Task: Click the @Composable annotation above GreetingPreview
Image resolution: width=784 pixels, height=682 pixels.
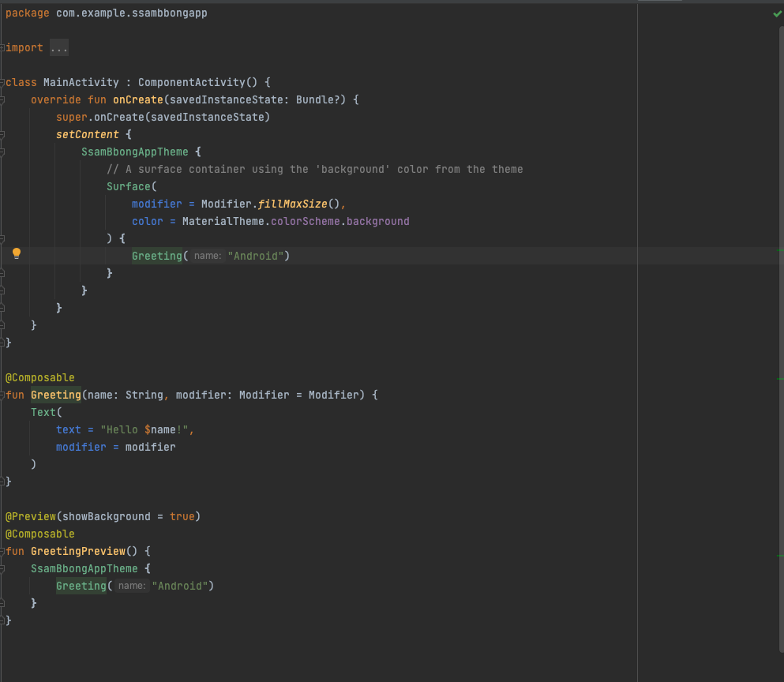Action: (40, 534)
